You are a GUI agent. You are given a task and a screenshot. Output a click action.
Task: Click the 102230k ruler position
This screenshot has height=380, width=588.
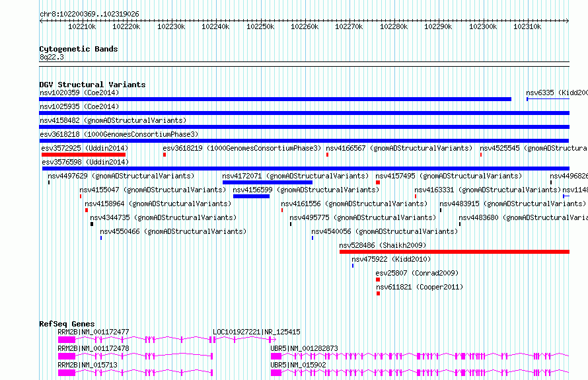(x=171, y=26)
